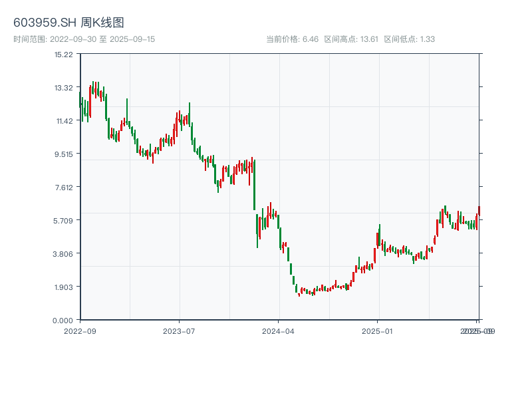
Task: Click the long green candle dropping from 9.5
Action: click(255, 185)
